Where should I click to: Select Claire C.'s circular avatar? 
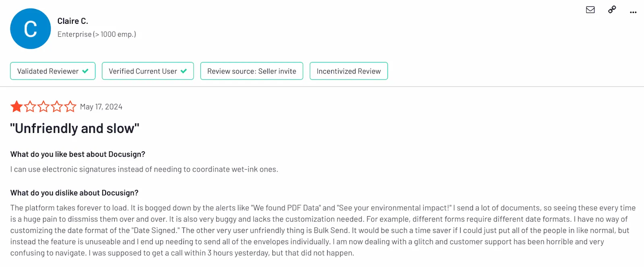30,28
